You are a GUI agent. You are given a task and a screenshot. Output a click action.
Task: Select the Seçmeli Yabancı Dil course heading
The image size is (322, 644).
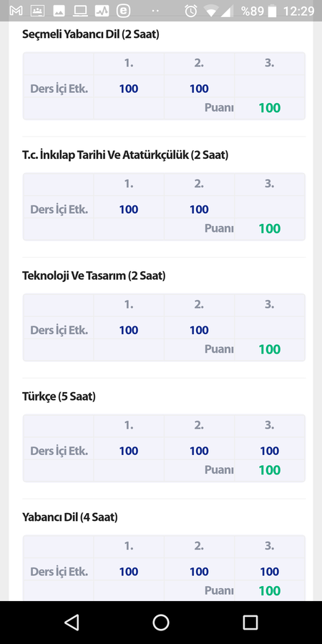click(x=91, y=34)
